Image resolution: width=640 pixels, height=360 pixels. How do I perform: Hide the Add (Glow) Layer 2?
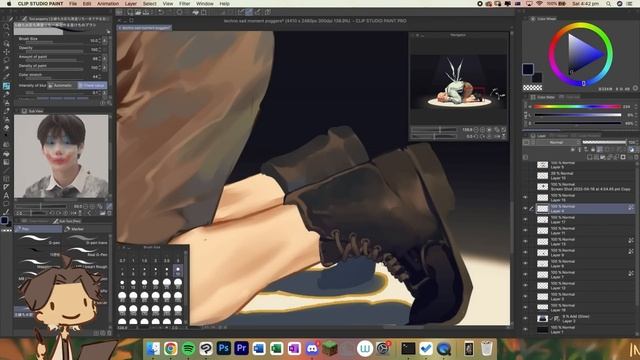[x=525, y=318]
